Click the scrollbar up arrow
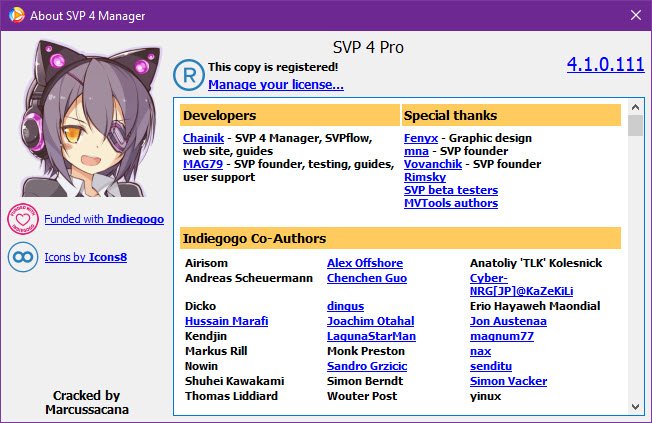Image resolution: width=652 pixels, height=423 pixels. coord(635,107)
